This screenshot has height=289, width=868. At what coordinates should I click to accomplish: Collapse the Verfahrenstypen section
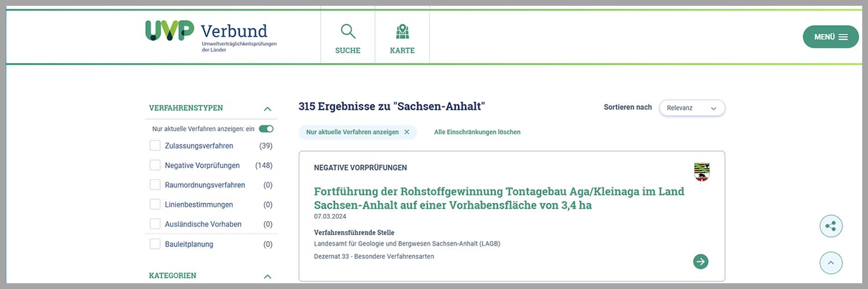point(267,109)
